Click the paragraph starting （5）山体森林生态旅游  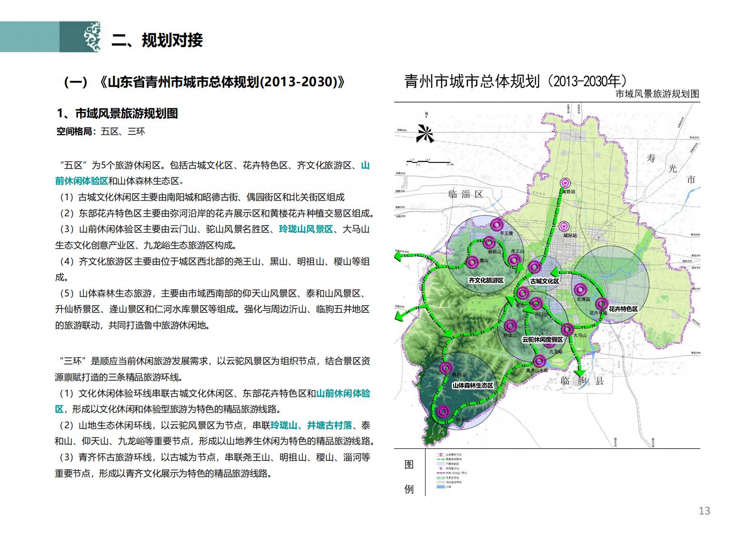pyautogui.click(x=212, y=309)
